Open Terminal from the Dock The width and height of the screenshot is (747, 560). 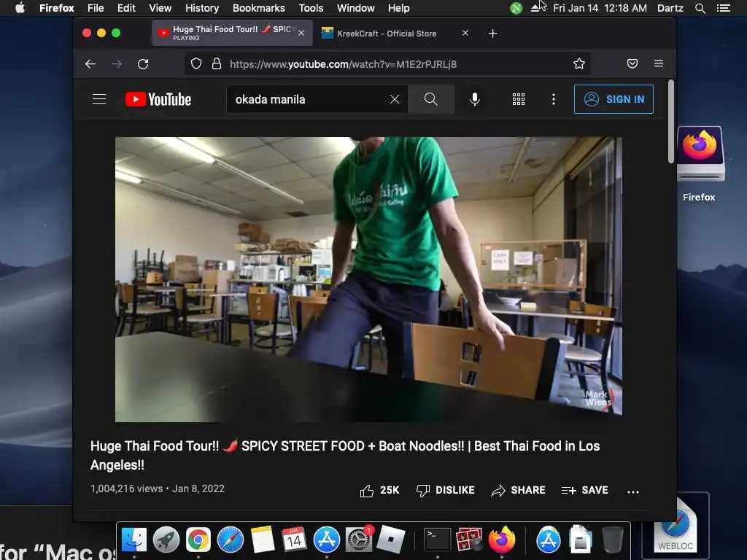(437, 540)
